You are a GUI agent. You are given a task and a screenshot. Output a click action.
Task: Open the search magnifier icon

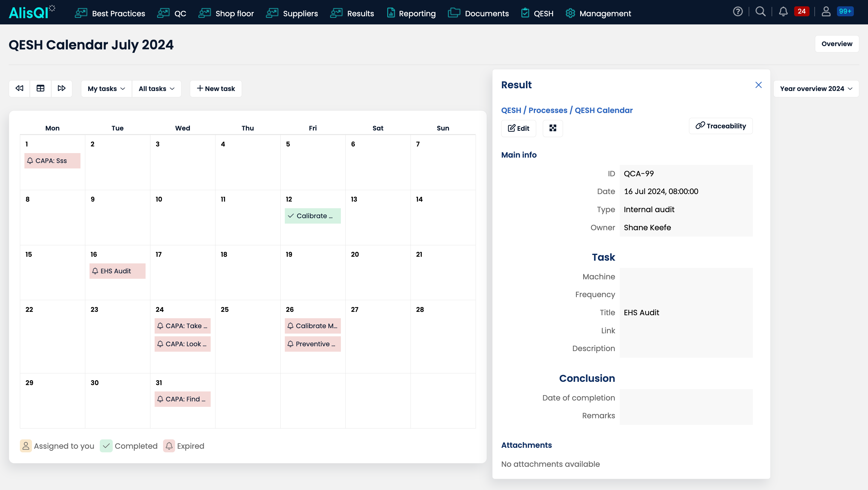760,12
